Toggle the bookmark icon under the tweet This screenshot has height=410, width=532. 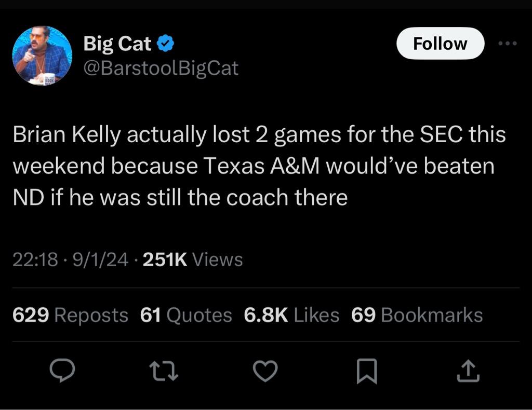pos(366,371)
